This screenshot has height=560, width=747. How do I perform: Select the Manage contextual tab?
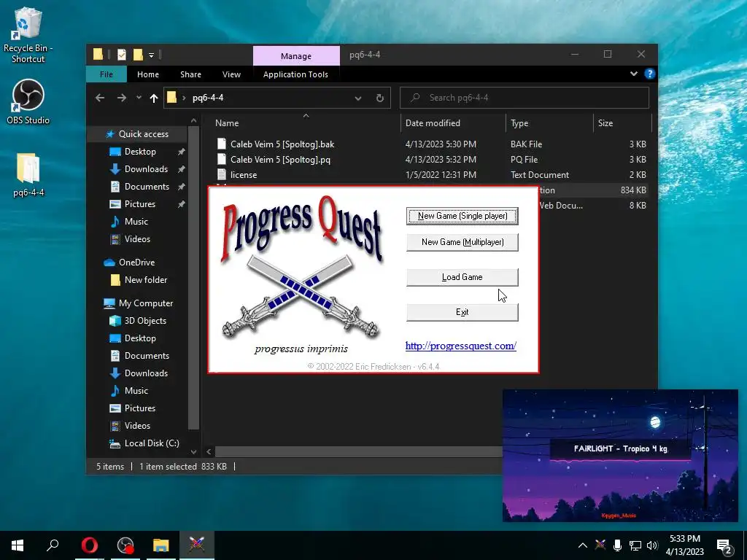pos(296,55)
